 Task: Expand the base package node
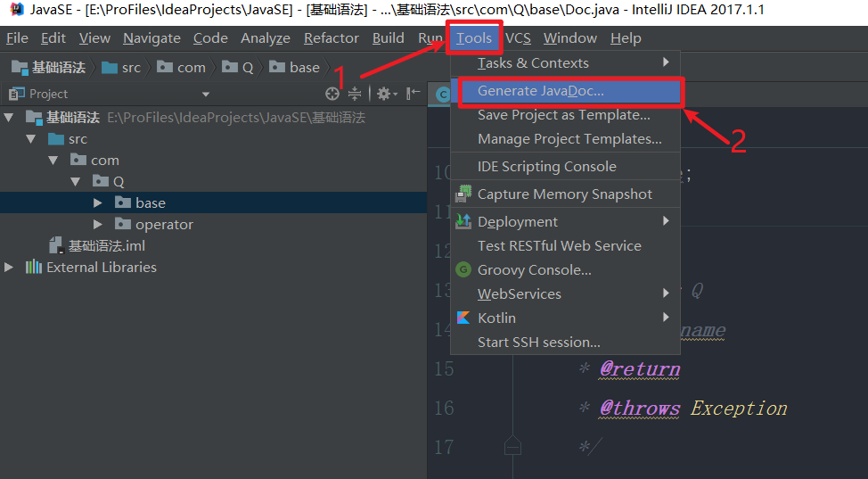coord(97,202)
